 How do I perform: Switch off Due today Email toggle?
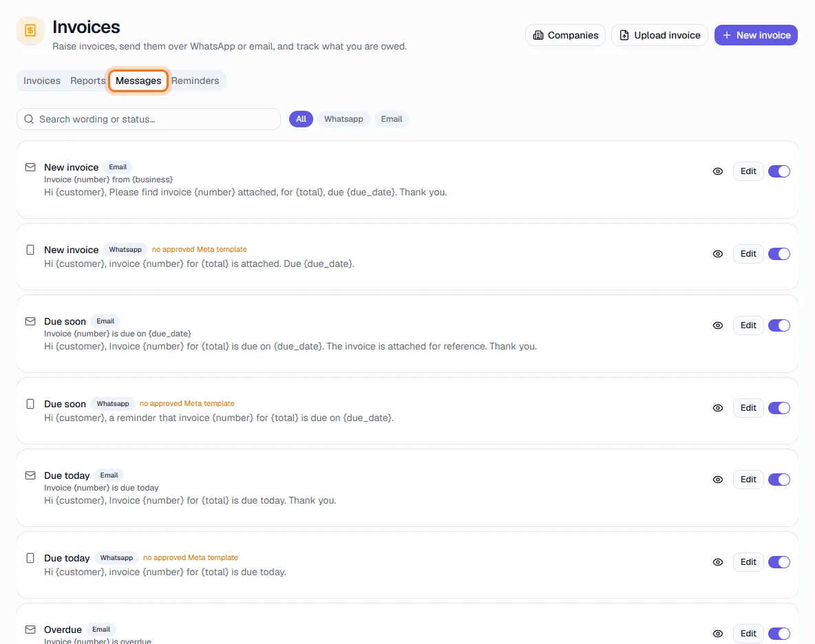779,480
